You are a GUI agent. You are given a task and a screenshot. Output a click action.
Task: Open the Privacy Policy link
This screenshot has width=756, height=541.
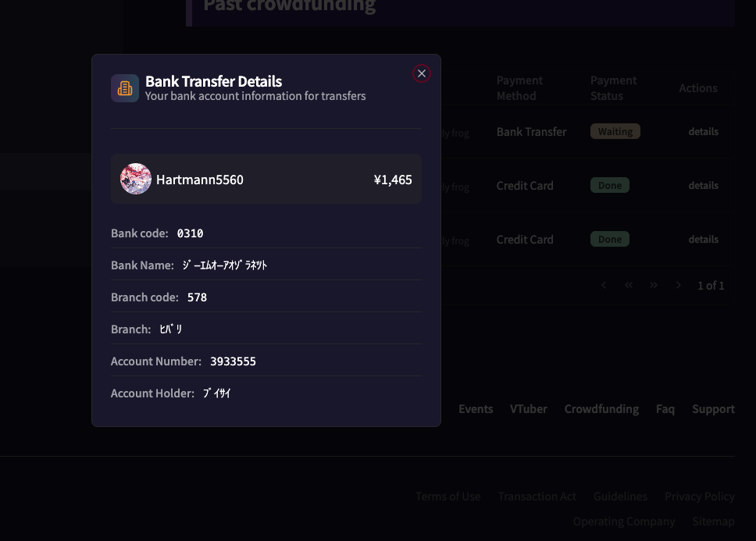tap(699, 497)
